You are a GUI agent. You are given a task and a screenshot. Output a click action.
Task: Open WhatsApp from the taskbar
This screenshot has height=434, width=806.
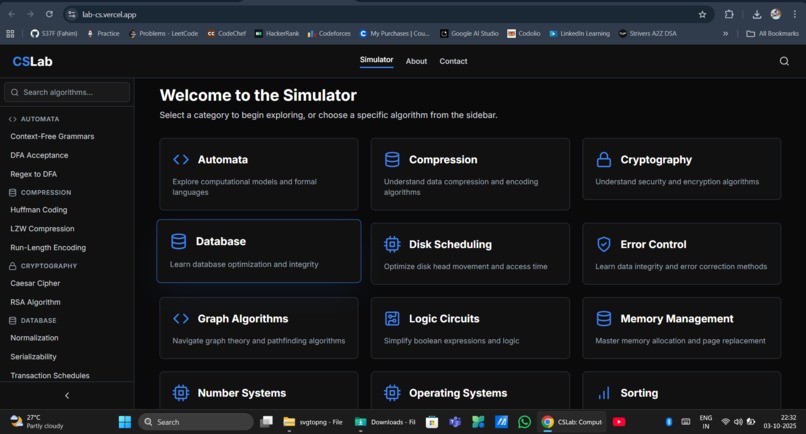(524, 422)
